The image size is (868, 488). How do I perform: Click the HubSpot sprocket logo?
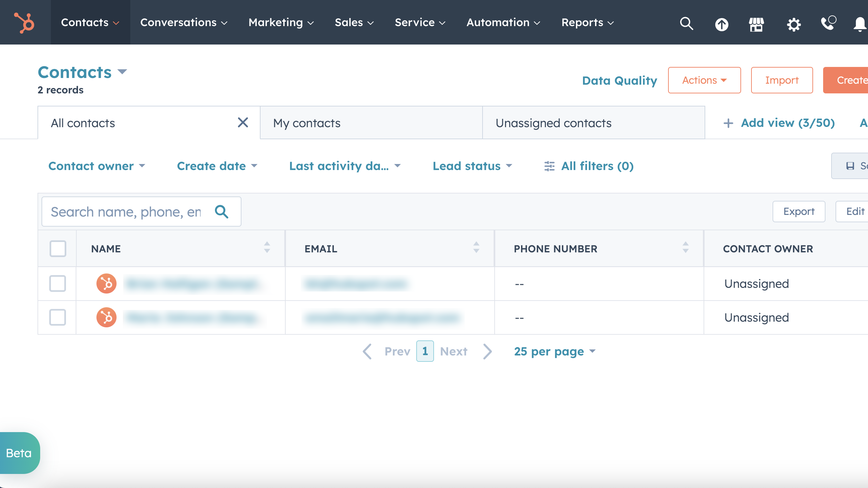click(24, 22)
